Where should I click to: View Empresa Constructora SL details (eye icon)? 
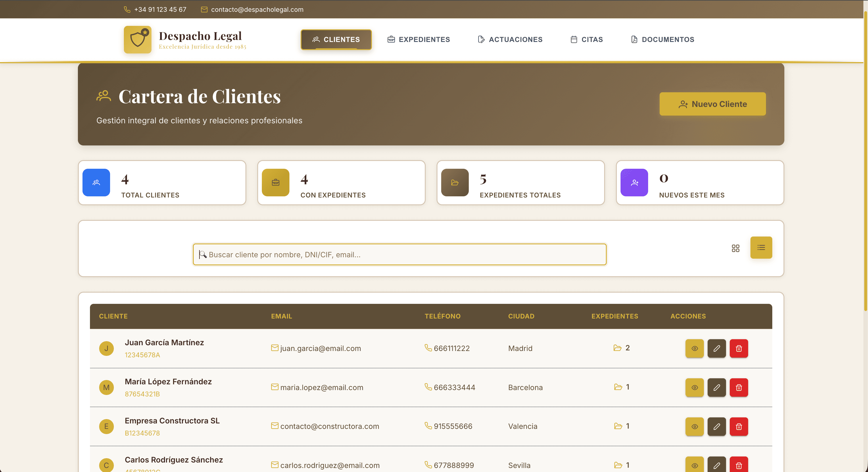[694, 427]
